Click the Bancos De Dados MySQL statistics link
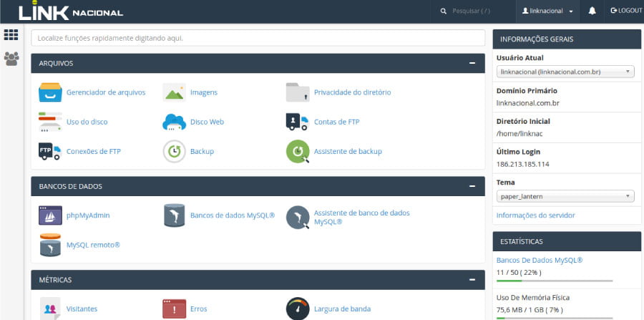Screen dimensions: 644x320 539,260
